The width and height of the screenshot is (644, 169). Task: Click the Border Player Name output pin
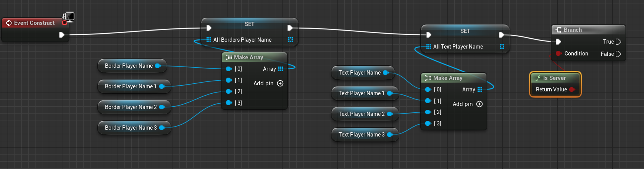pos(157,66)
